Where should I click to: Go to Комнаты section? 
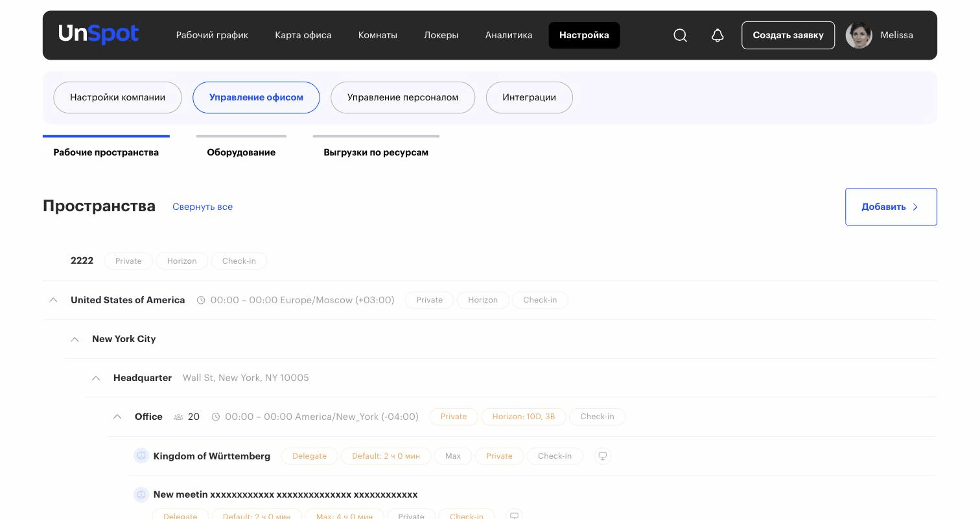(378, 35)
